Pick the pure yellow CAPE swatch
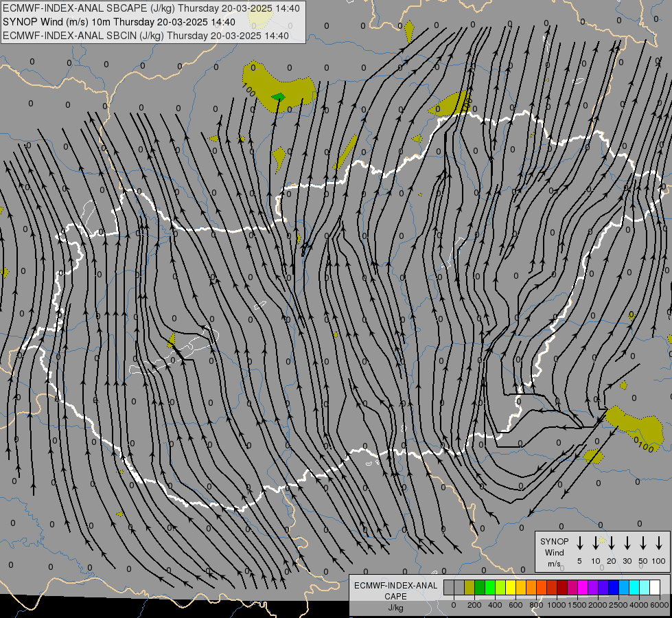Viewport: 672px width, 618px height. (511, 588)
